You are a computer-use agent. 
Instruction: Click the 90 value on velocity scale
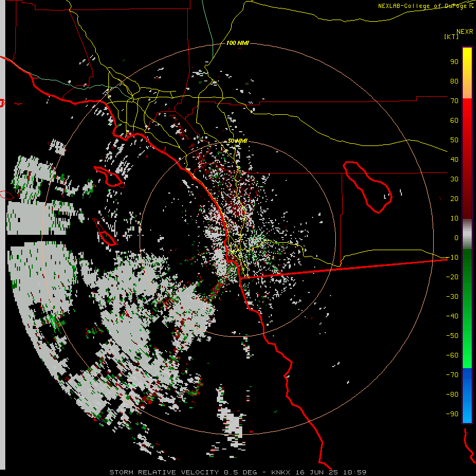pyautogui.click(x=454, y=62)
